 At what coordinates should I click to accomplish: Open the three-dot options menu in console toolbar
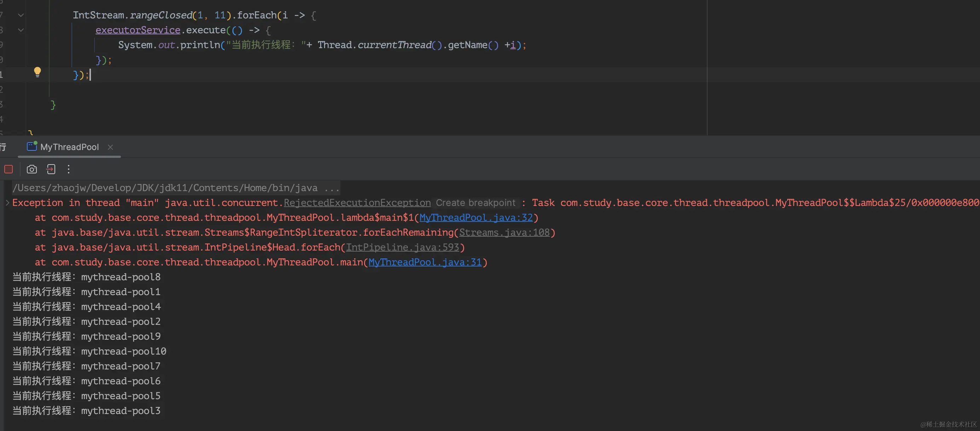click(69, 169)
